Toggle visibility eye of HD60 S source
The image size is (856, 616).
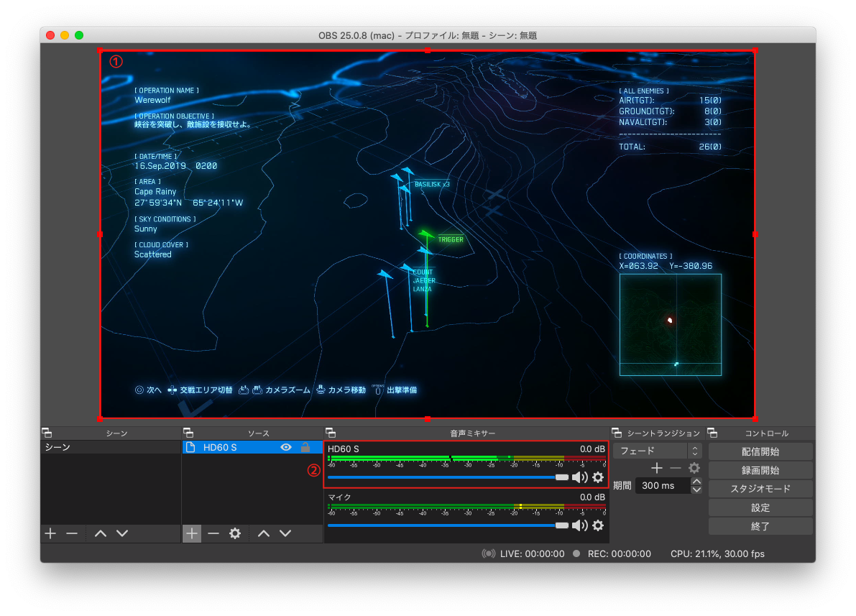click(x=286, y=447)
